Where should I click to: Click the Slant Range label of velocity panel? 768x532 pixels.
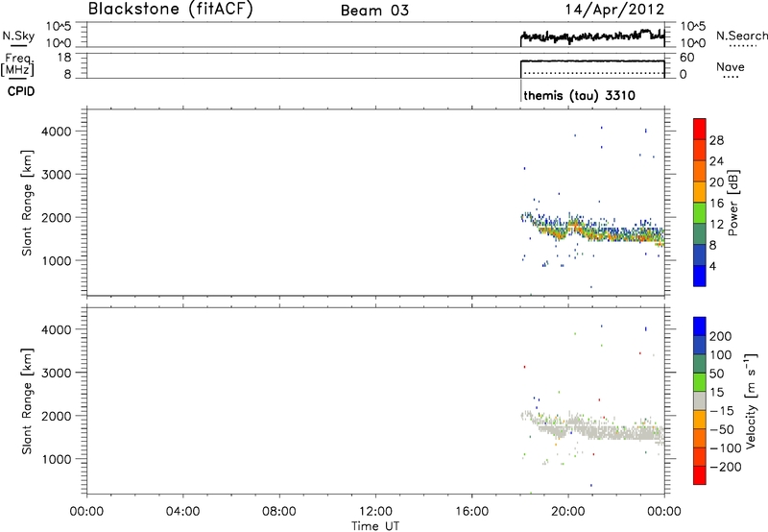click(27, 401)
